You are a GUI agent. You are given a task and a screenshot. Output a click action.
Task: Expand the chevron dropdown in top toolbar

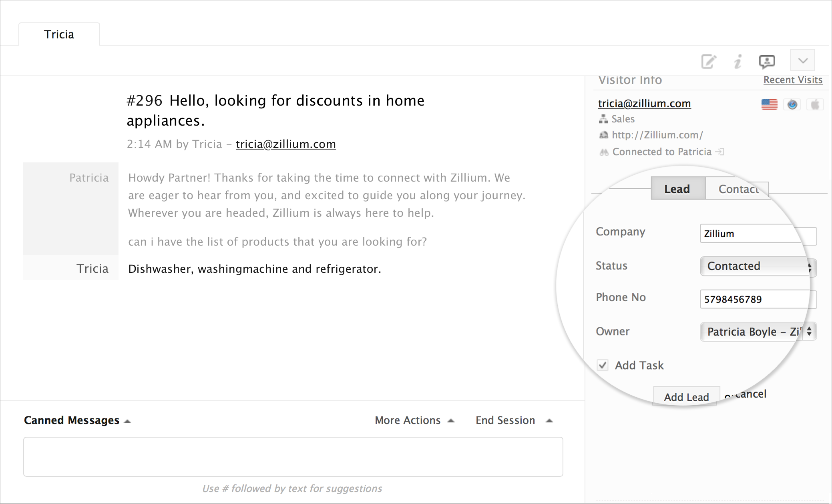[803, 61]
